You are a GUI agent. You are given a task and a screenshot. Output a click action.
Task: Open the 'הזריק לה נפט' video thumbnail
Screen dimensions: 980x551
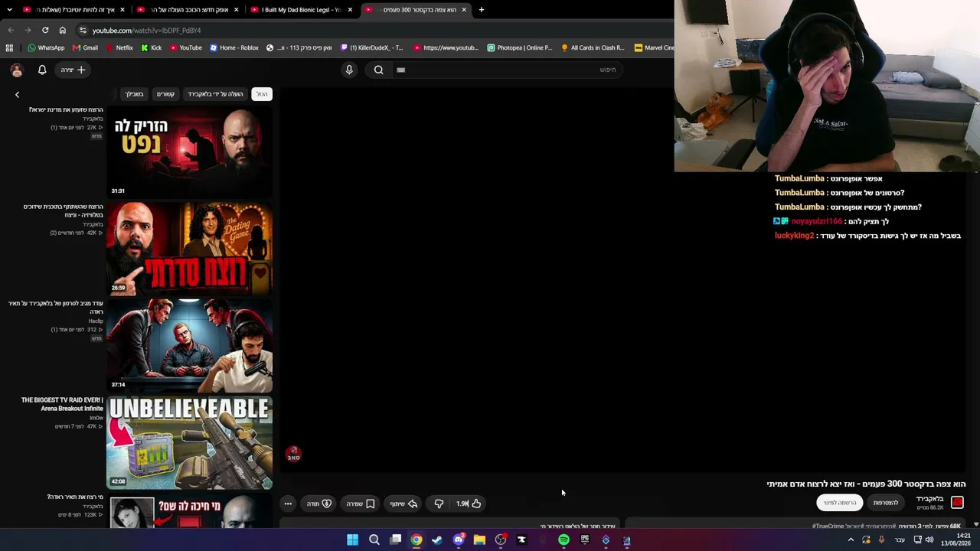coord(189,151)
